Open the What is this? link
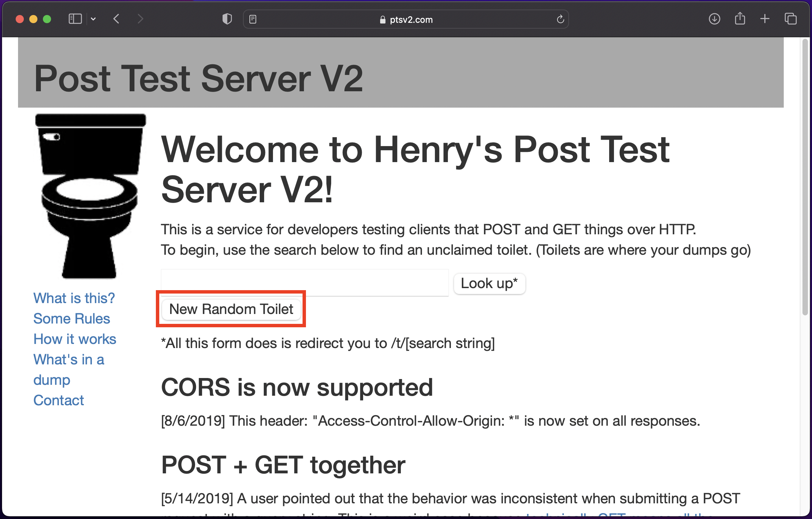Screen dimensions: 812x519 (74, 298)
